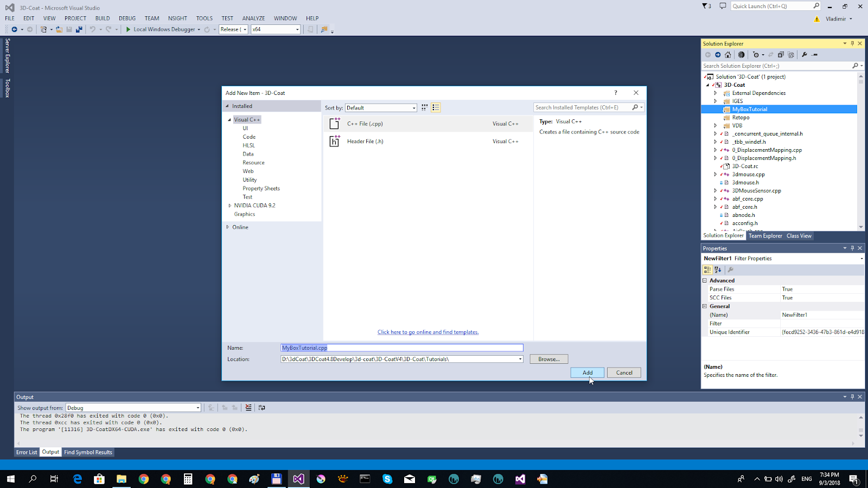Select Property Sheets category in tree
The width and height of the screenshot is (868, 488).
(x=261, y=188)
